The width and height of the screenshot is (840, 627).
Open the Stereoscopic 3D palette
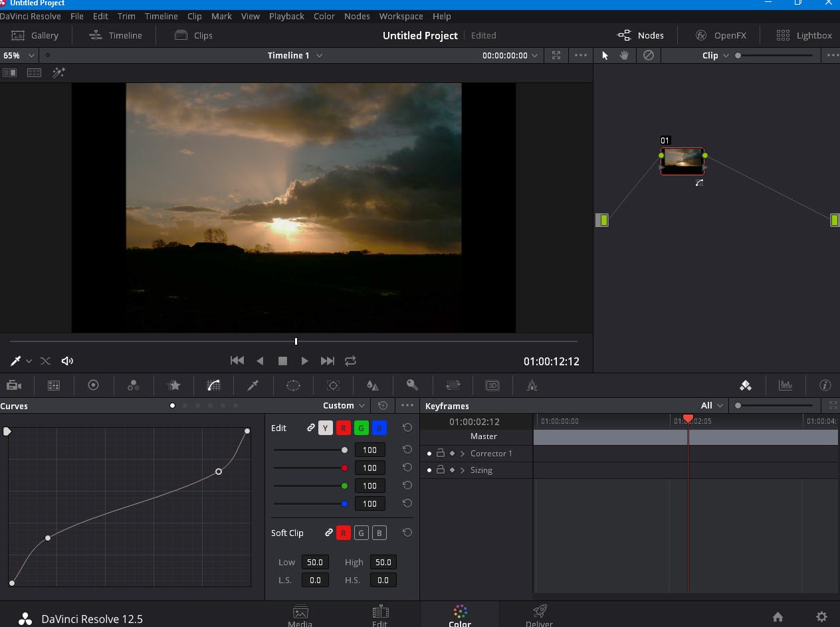tap(492, 385)
